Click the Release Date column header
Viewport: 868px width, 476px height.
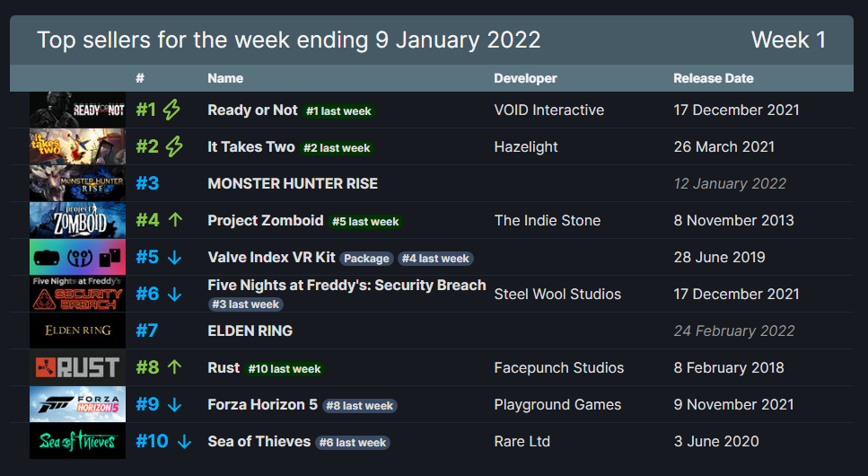(713, 78)
